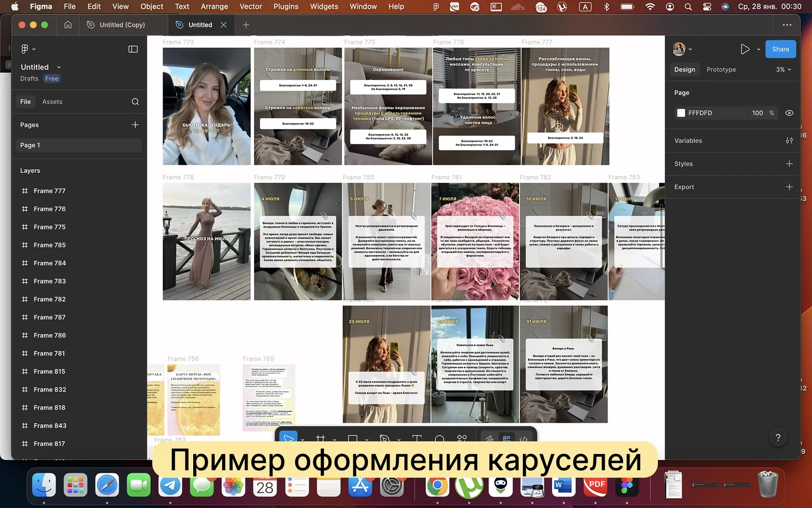Open the variables settings icon
The image size is (812, 508).
pyautogui.click(x=789, y=141)
